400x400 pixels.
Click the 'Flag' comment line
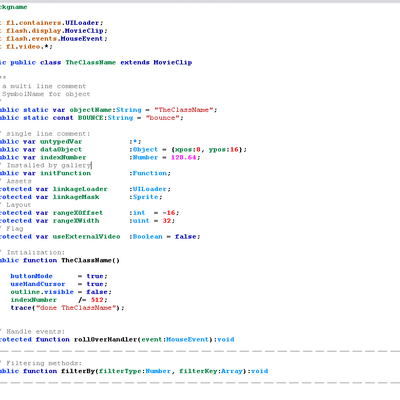(x=15, y=229)
